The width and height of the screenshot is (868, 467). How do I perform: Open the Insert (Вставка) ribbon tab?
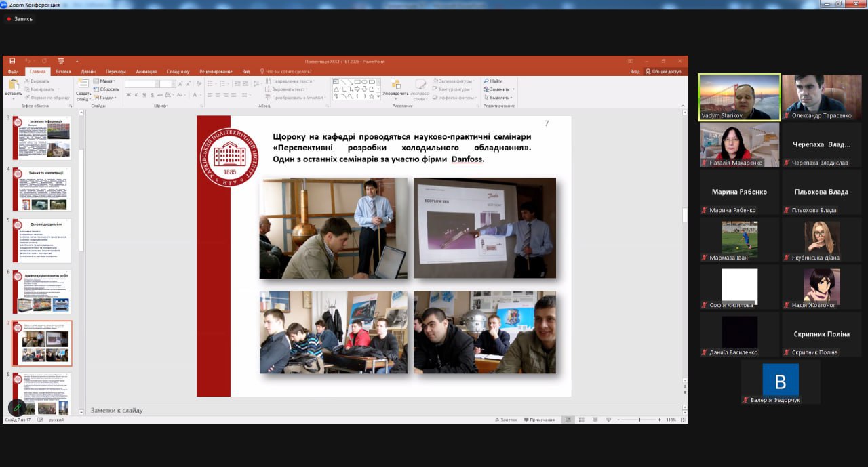(63, 71)
